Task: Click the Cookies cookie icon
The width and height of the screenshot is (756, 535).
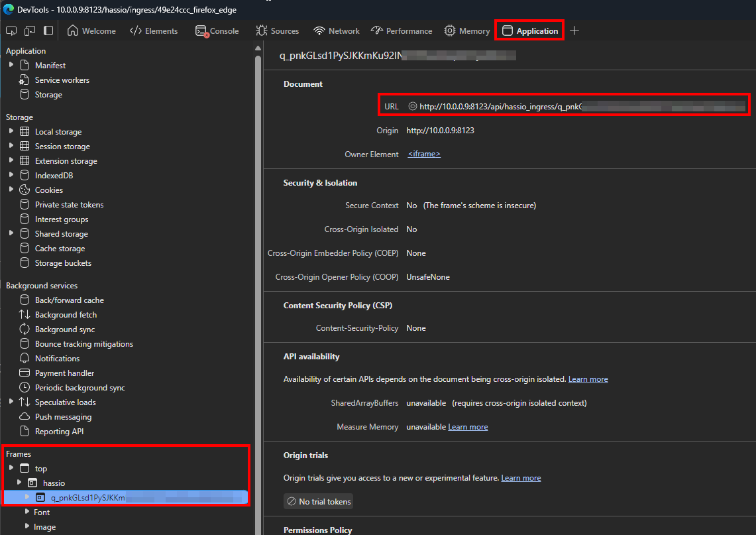Action: click(25, 190)
